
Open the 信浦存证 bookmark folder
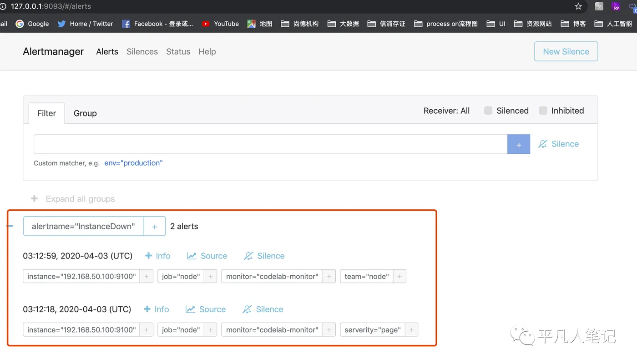pos(386,24)
